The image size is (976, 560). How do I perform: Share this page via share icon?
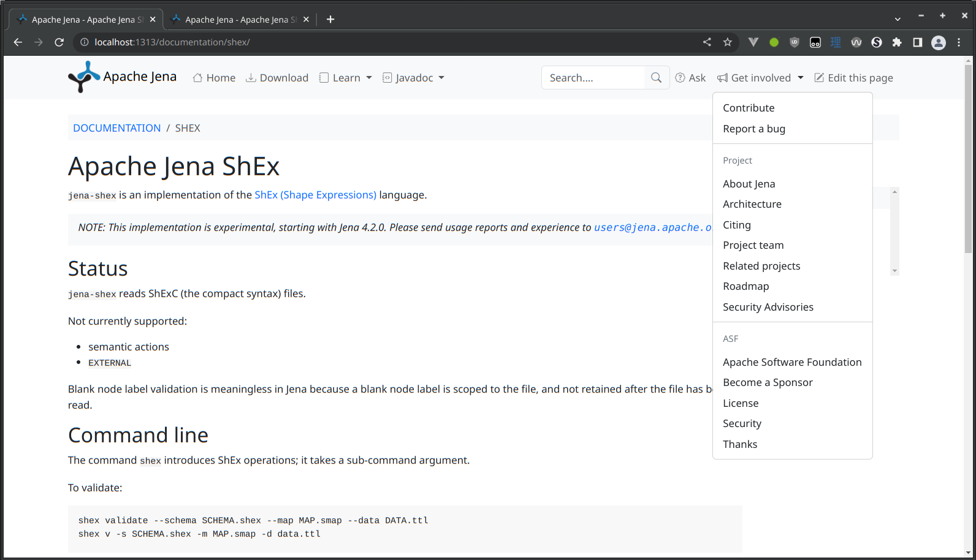click(x=707, y=42)
